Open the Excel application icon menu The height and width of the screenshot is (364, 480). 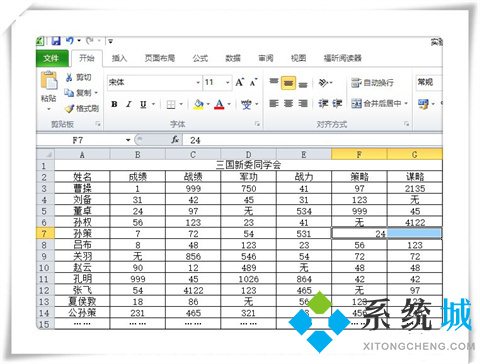[x=40, y=41]
